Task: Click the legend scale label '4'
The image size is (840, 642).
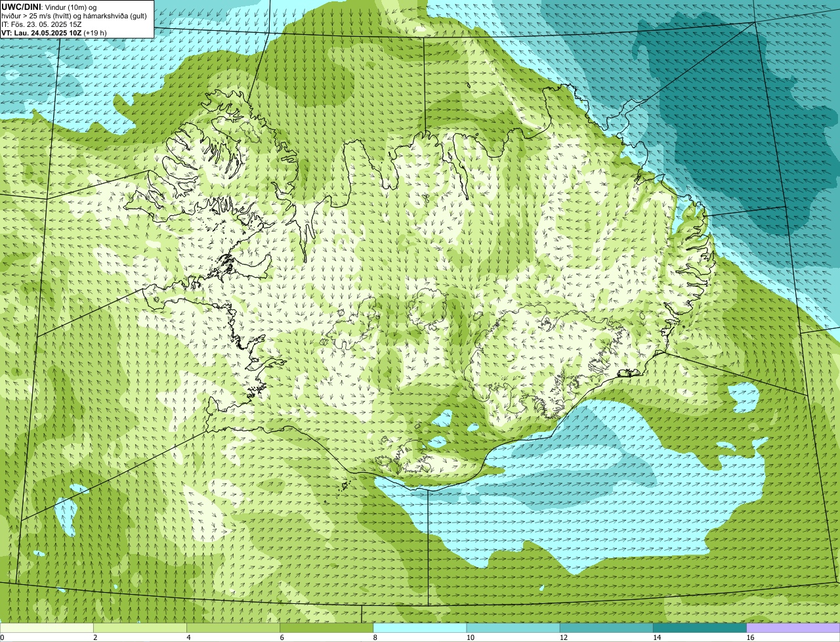Action: click(188, 637)
